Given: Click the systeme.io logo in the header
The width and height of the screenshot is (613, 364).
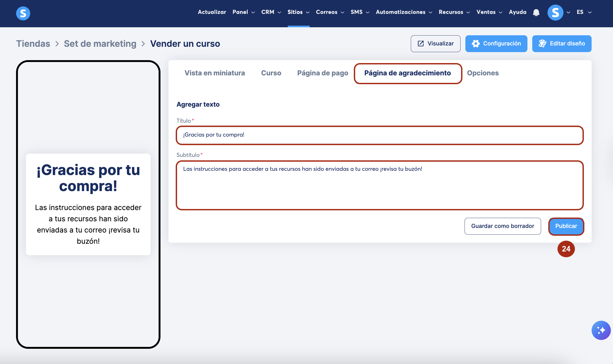Looking at the screenshot, I should tap(23, 13).
